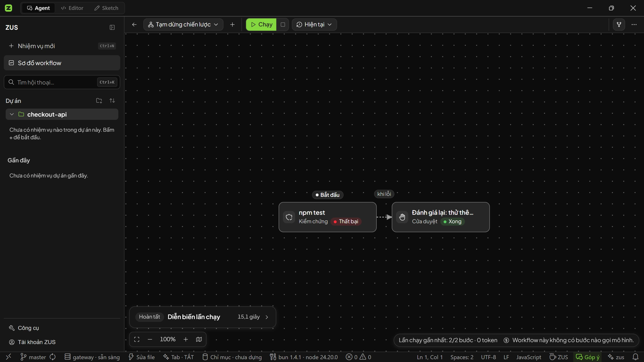Screen dimensions: 644x362
Task: Open Sơ đồ workflow in sidebar
Action: pyautogui.click(x=62, y=63)
